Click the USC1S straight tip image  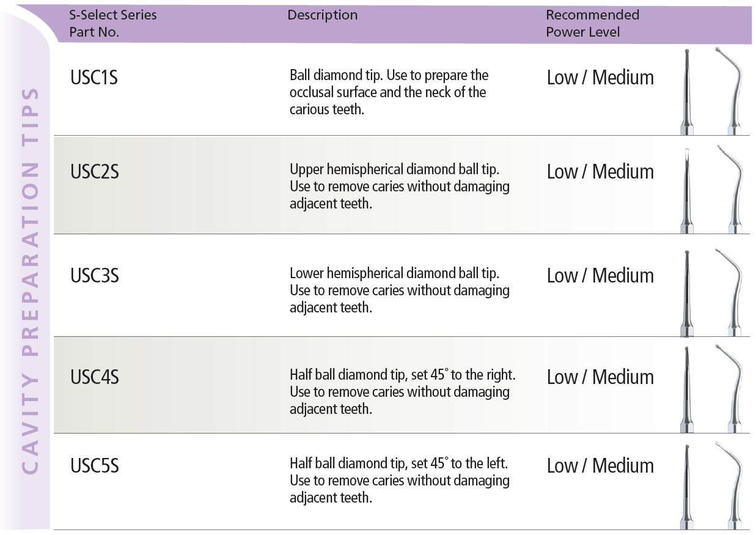pos(687,92)
